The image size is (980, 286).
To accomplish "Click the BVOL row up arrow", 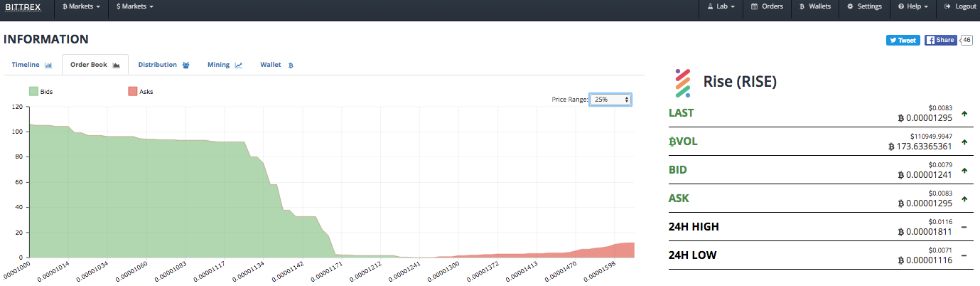I will coord(964,142).
